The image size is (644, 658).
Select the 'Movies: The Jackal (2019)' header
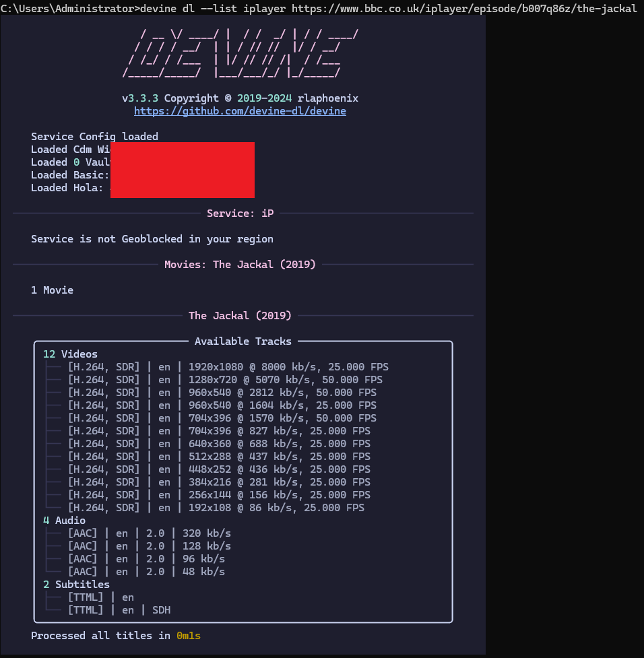coord(240,265)
